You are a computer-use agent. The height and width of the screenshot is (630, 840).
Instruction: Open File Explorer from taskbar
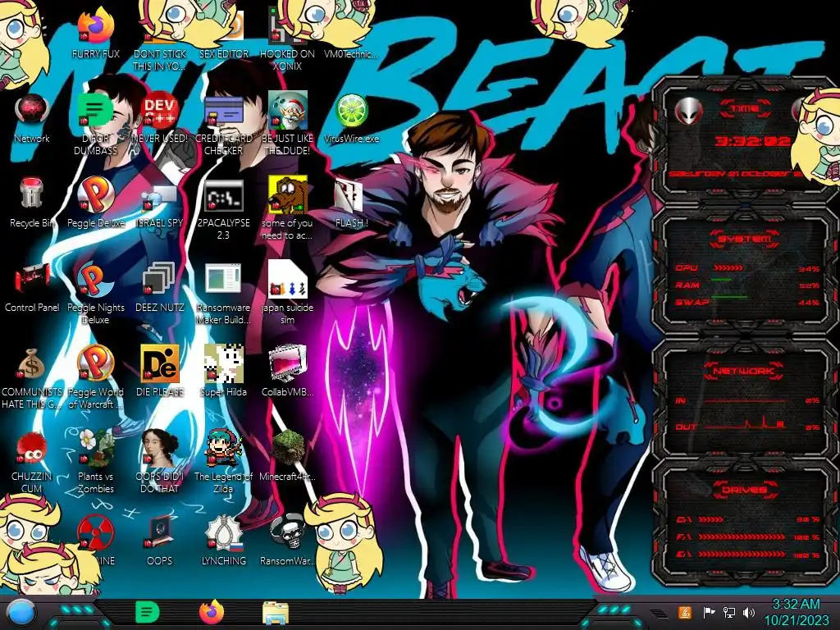point(276,614)
